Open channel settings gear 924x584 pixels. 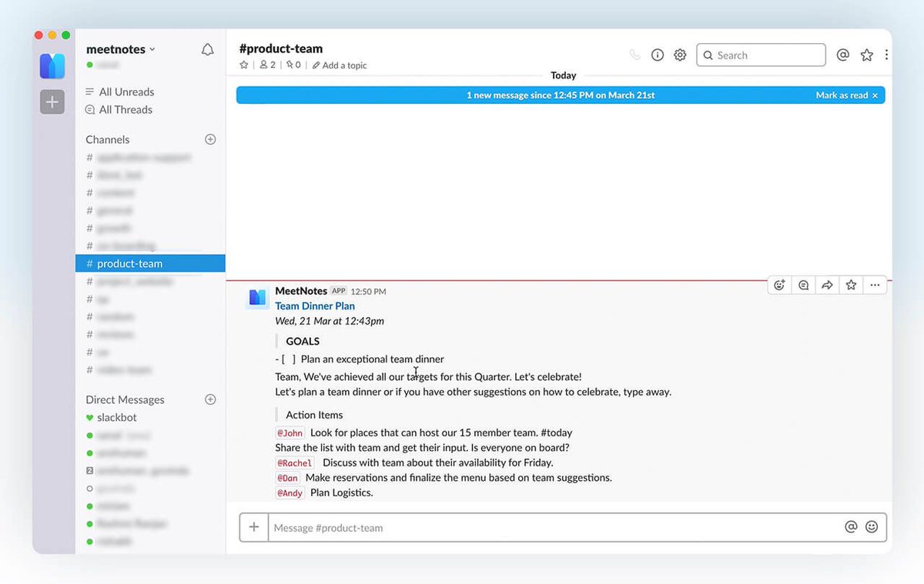(680, 55)
